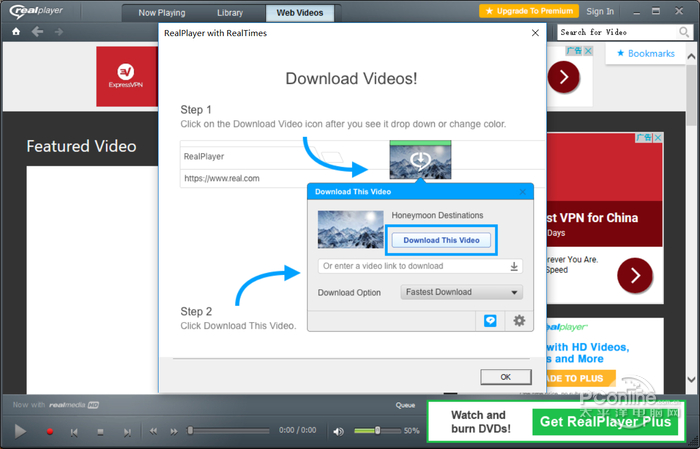Click the Play button
Viewport: 700px width, 449px height.
(20, 432)
